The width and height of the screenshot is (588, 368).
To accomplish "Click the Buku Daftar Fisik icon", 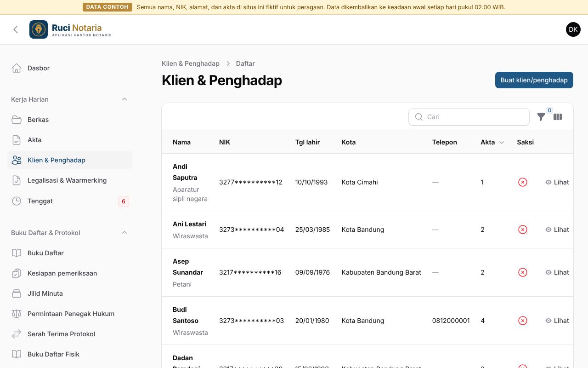I will click(17, 354).
